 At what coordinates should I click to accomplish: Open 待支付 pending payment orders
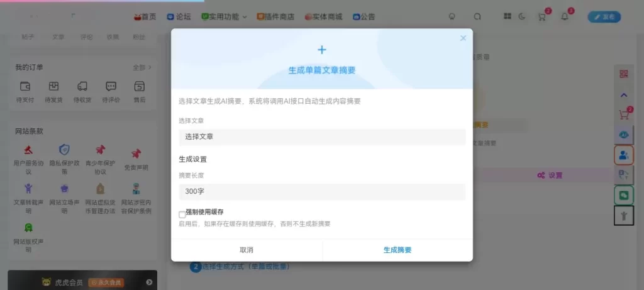25,91
